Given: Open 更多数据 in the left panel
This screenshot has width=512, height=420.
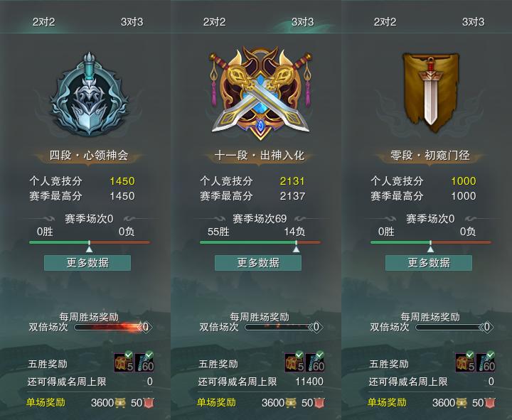Looking at the screenshot, I should point(87,263).
